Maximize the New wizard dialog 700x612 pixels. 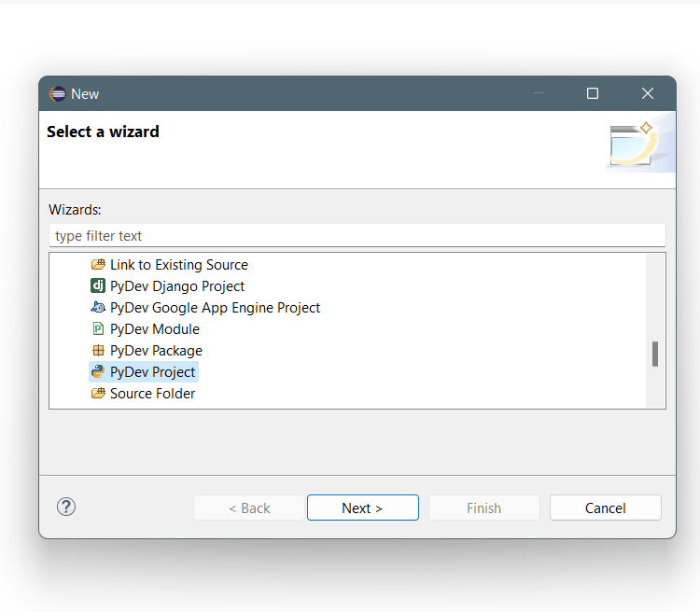593,93
